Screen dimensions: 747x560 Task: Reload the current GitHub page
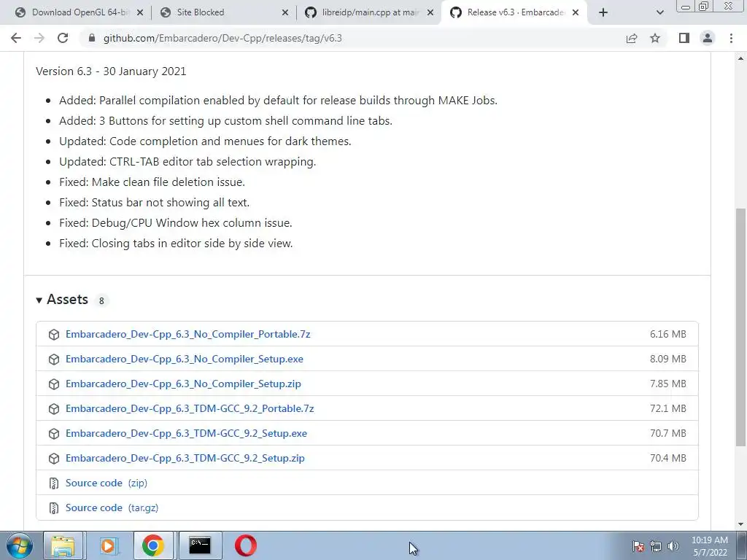point(63,38)
